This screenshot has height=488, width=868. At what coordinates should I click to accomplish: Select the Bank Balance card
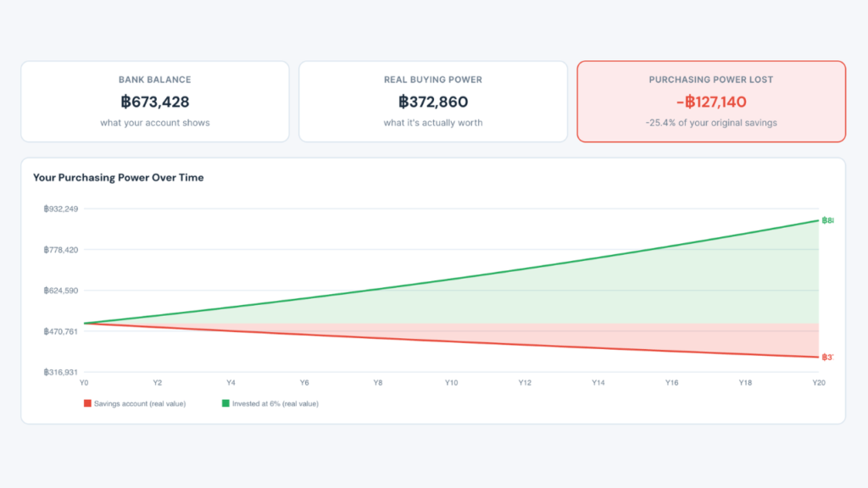tap(155, 102)
